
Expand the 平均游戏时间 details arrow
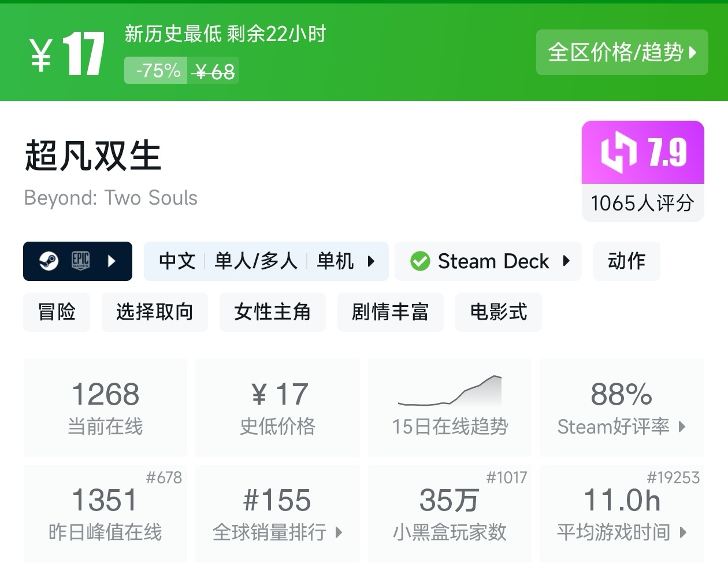tap(683, 532)
